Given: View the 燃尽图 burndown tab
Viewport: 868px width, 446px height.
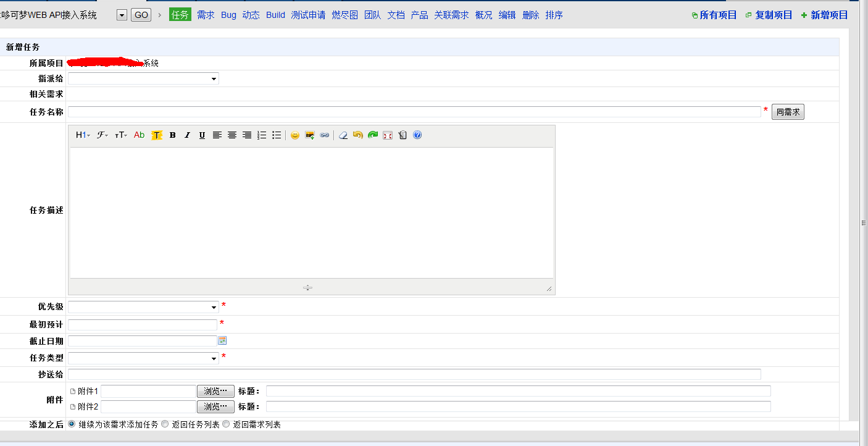Looking at the screenshot, I should point(344,15).
